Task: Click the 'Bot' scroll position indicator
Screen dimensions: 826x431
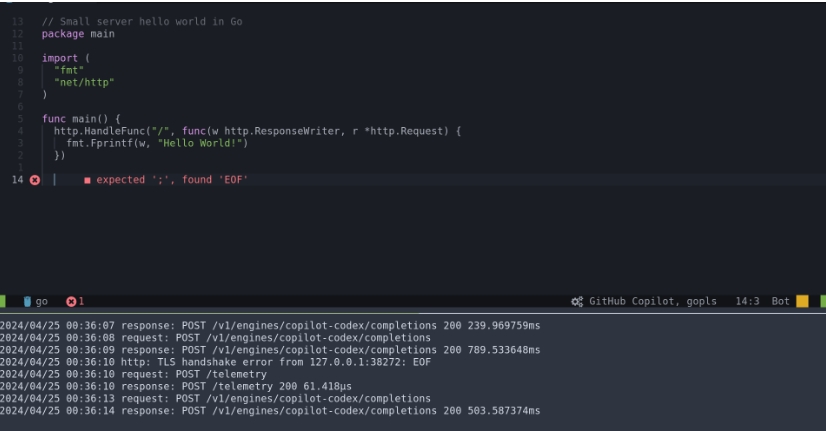Action: [780, 301]
